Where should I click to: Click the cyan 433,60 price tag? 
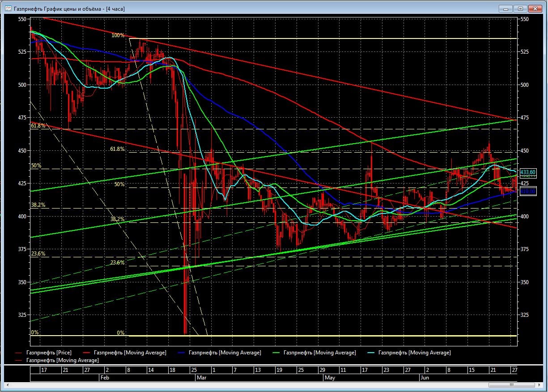click(528, 172)
